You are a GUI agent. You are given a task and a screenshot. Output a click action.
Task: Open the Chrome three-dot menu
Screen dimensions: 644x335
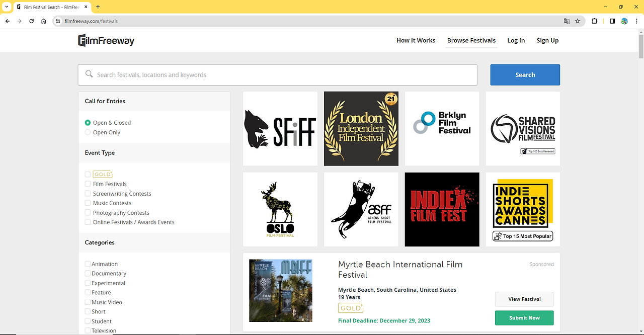tap(635, 21)
